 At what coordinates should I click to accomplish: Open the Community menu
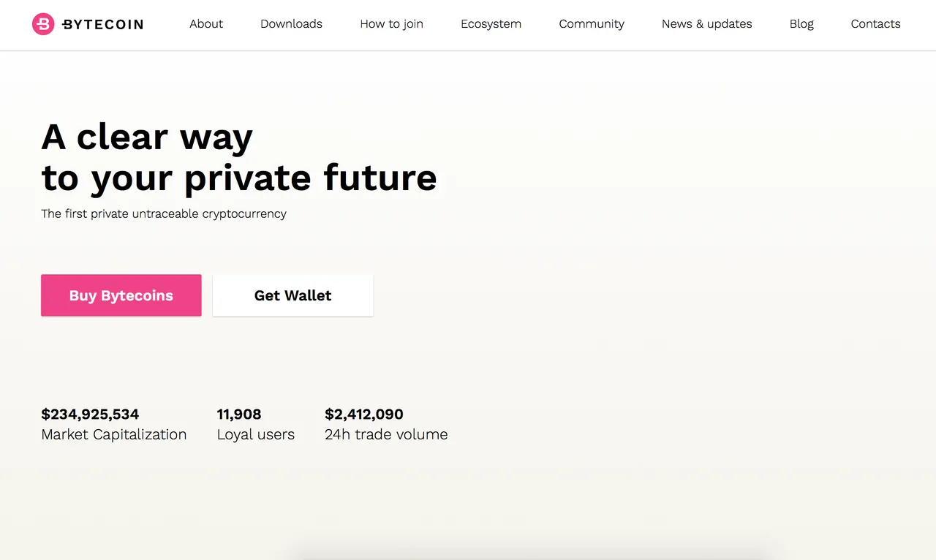[592, 24]
